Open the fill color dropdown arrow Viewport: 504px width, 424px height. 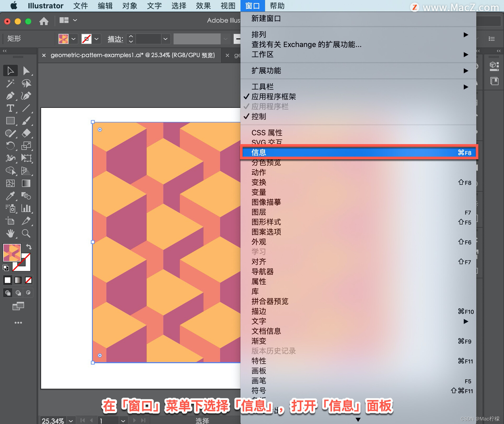(73, 39)
